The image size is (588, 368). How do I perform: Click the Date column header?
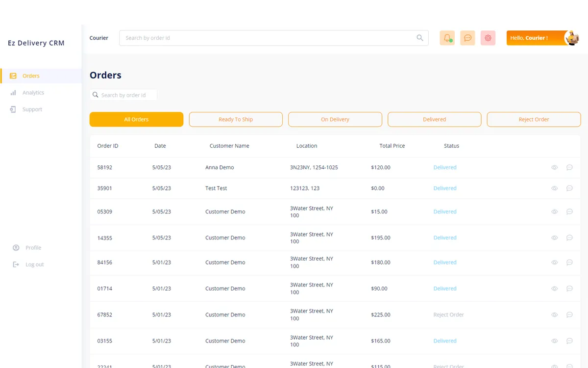160,146
